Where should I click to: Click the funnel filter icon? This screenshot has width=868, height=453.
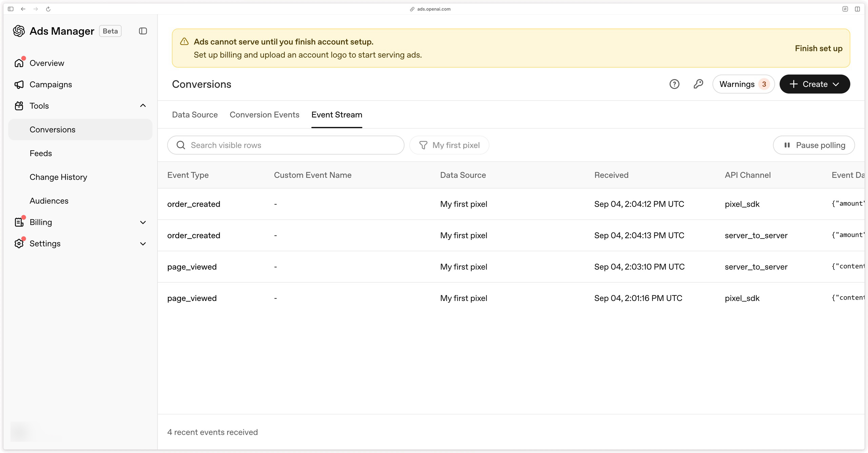pos(423,145)
